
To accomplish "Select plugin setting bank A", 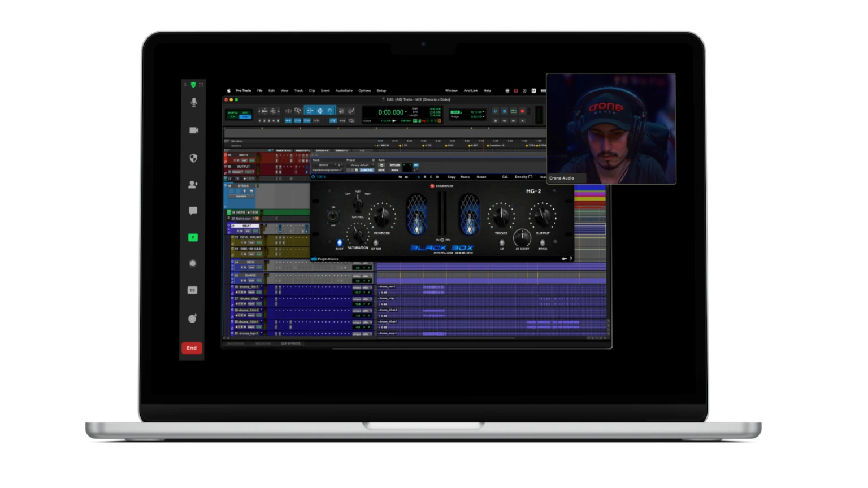I will [x=419, y=177].
